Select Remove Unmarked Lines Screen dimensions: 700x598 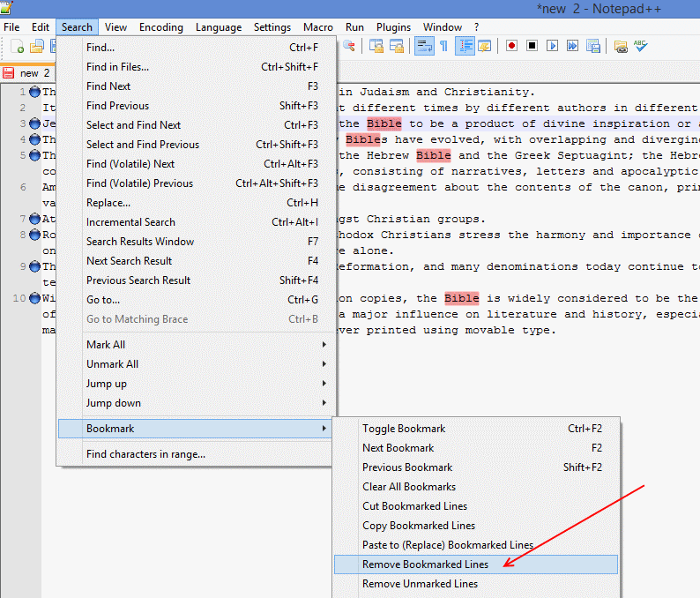pos(476,584)
